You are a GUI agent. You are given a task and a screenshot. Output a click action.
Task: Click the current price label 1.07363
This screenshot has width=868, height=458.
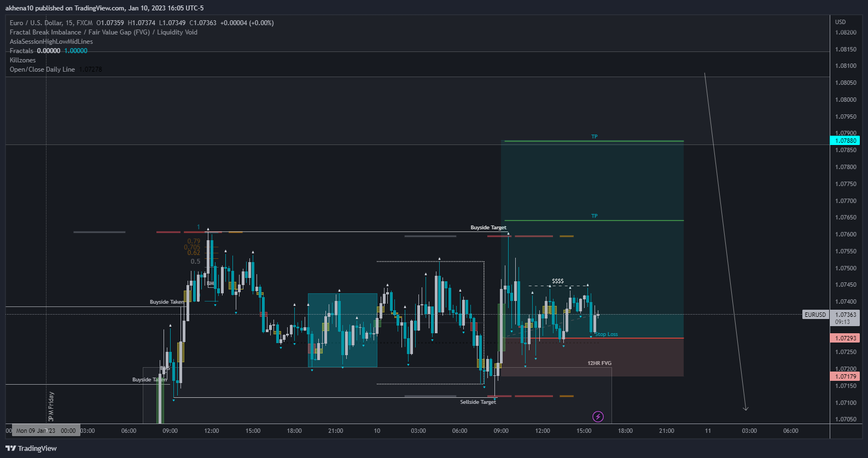(x=846, y=315)
